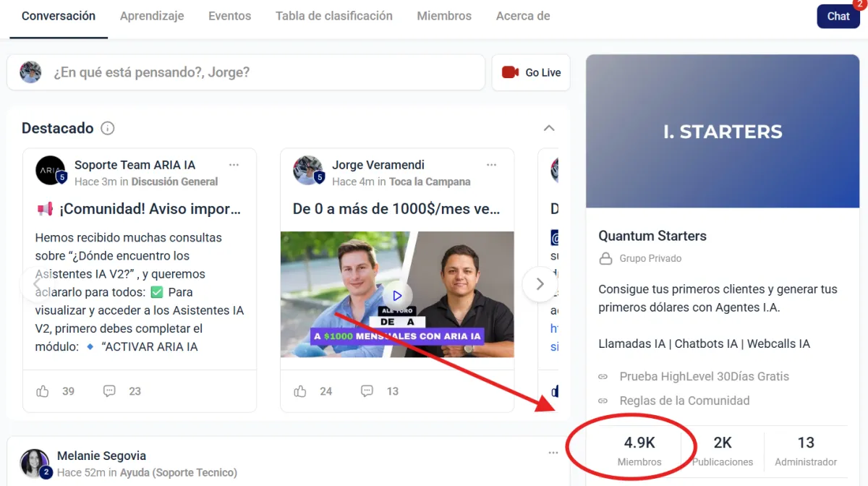This screenshot has height=486, width=868.
Task: Click Melanie Segovia's avatar
Action: tap(35, 464)
